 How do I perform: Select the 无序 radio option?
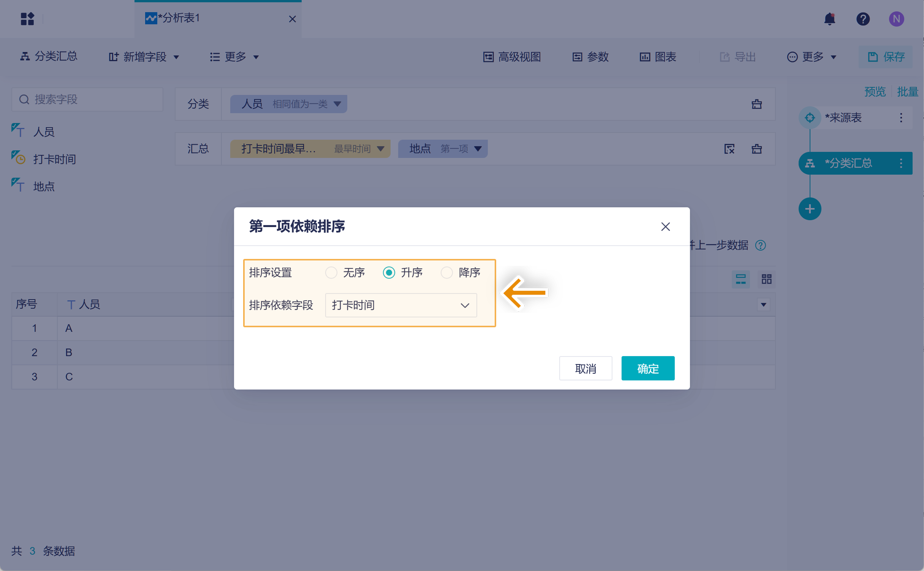point(331,272)
